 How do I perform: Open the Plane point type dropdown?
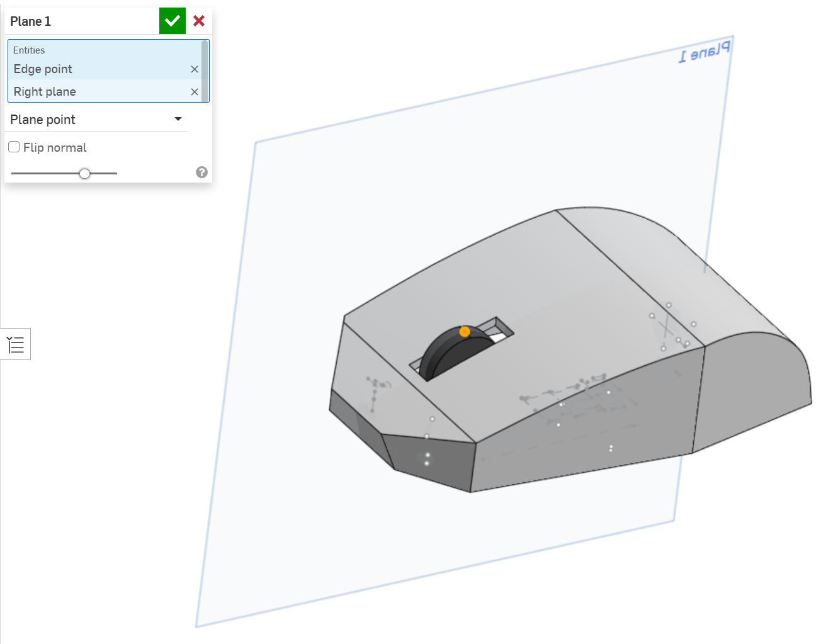point(94,120)
